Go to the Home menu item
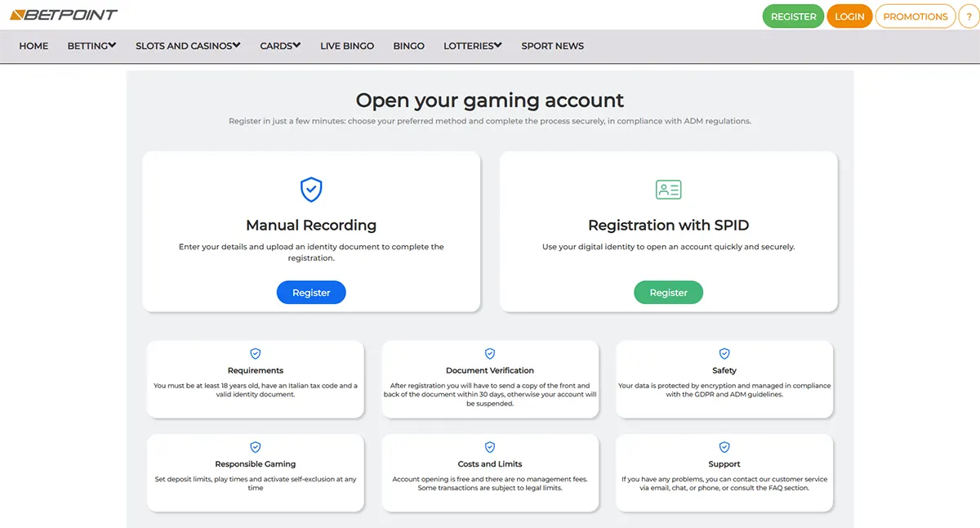Screen dimensions: 980x528 (33, 46)
